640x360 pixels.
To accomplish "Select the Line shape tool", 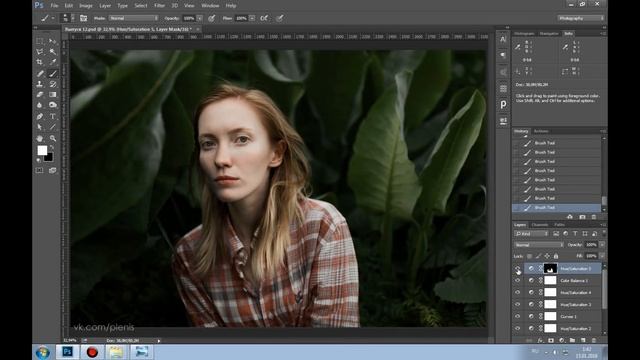I will [x=53, y=127].
